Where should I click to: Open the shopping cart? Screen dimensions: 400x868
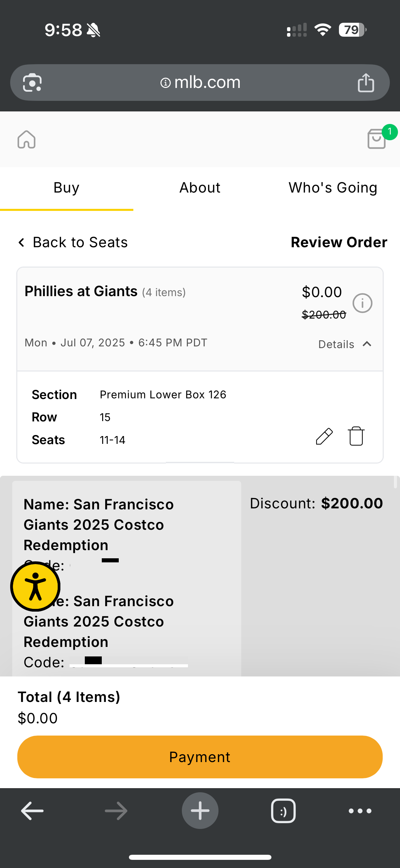(377, 139)
